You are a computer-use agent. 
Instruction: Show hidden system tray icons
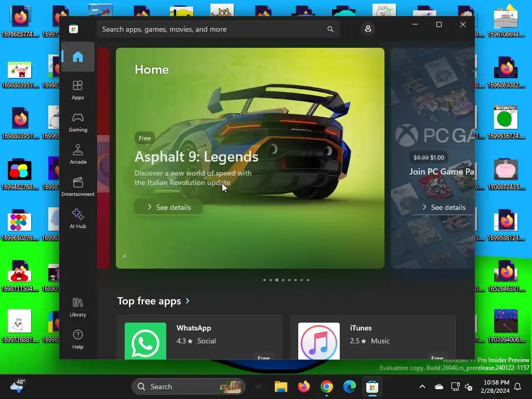[422, 387]
